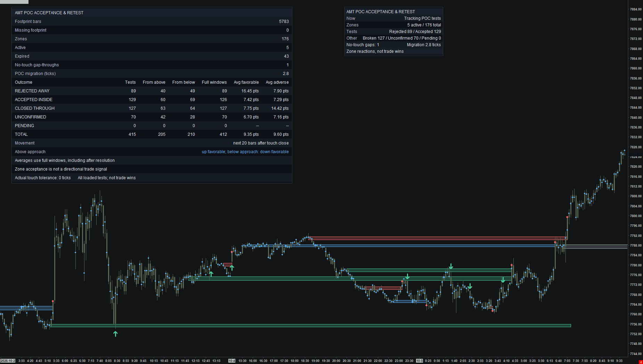This screenshot has height=364, width=643.
Task: Click the large table title AMT POC ACCEPTANCE & RETEST
Action: [x=49, y=13]
